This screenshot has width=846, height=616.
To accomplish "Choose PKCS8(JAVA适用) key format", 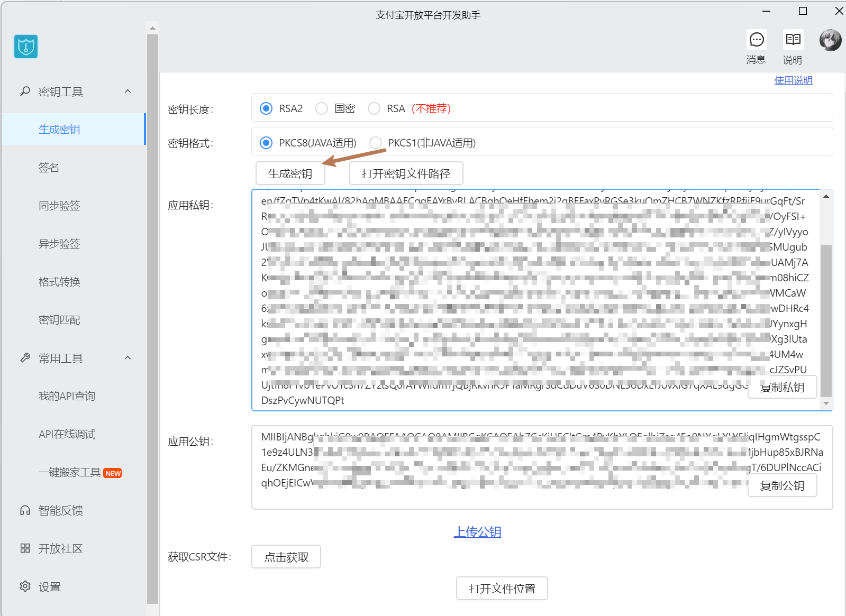I will coord(266,143).
